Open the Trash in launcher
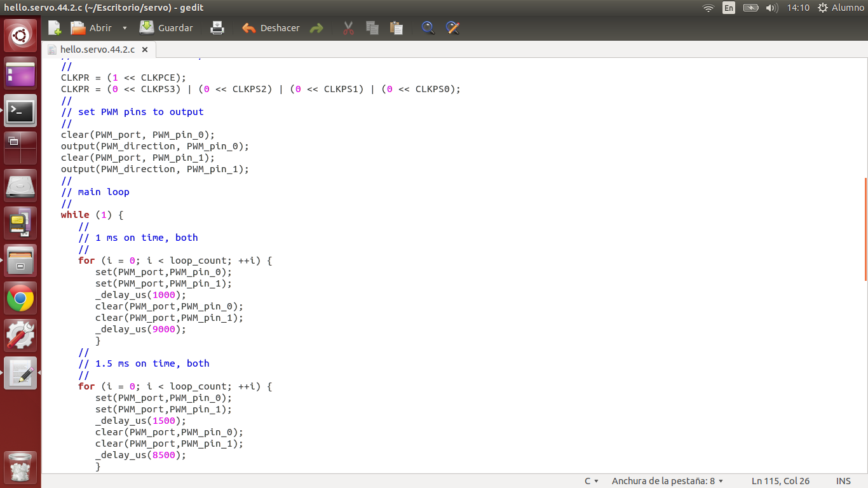Screen dimensions: 868x488 (x=21, y=467)
